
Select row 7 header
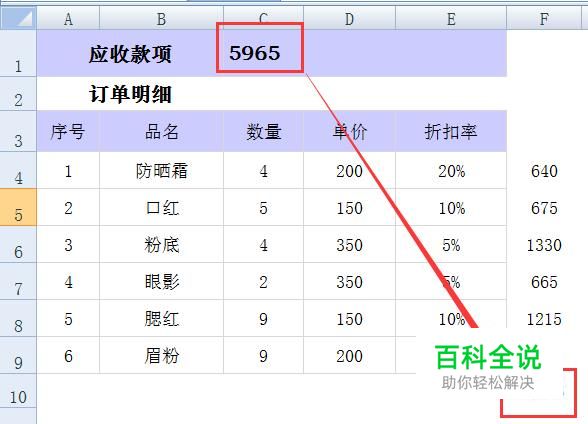tap(18, 281)
